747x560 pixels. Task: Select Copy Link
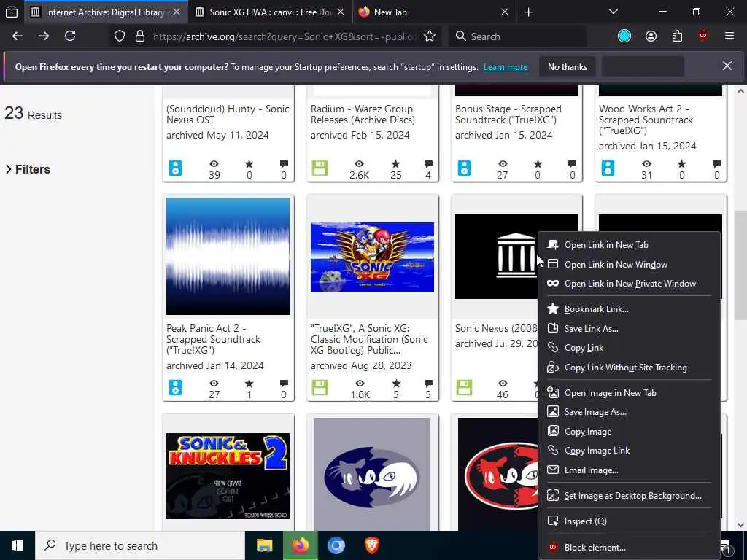[629, 348]
